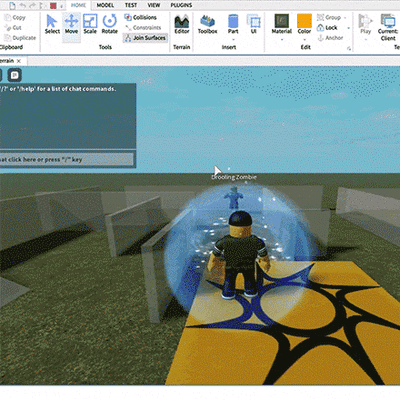Expand the Material dropdown arrow
The height and width of the screenshot is (400, 400).
click(282, 40)
